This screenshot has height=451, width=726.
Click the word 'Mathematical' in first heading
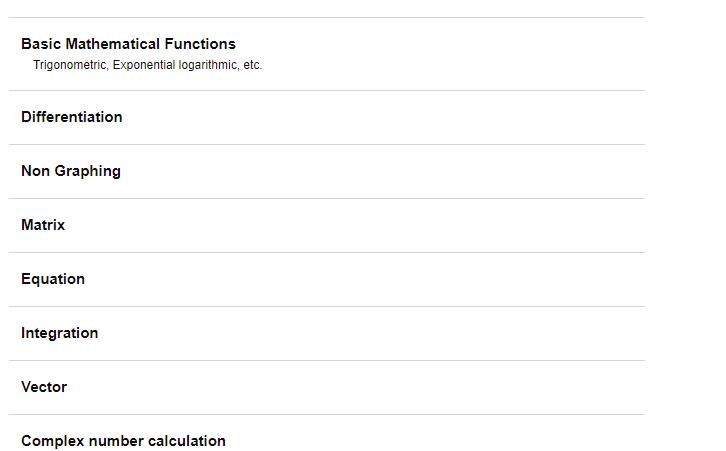(113, 44)
